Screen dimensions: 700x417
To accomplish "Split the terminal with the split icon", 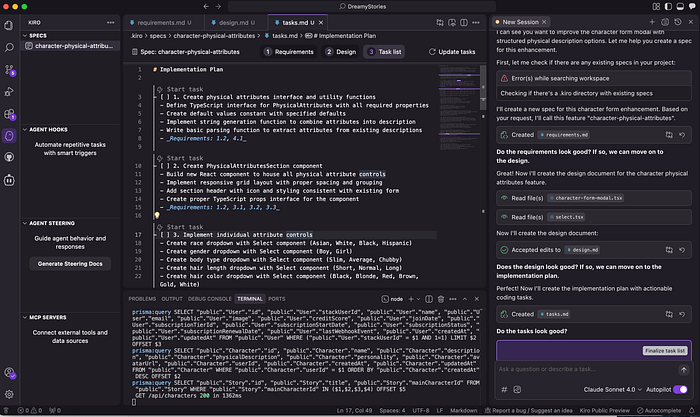I will click(x=429, y=299).
